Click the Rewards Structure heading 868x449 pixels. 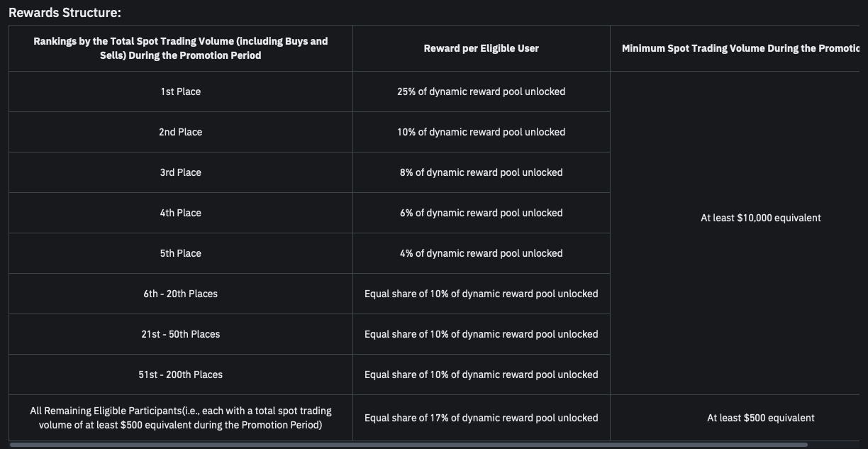click(65, 13)
